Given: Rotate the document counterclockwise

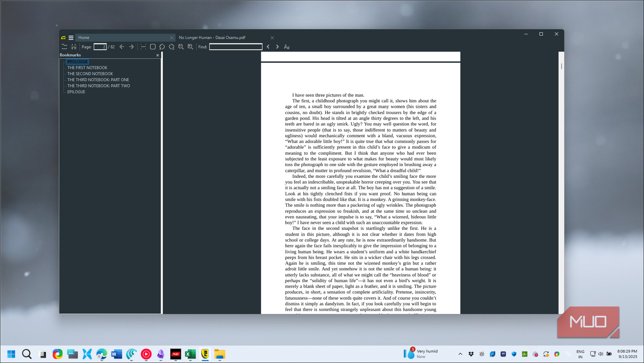Looking at the screenshot, I should click(x=162, y=46).
